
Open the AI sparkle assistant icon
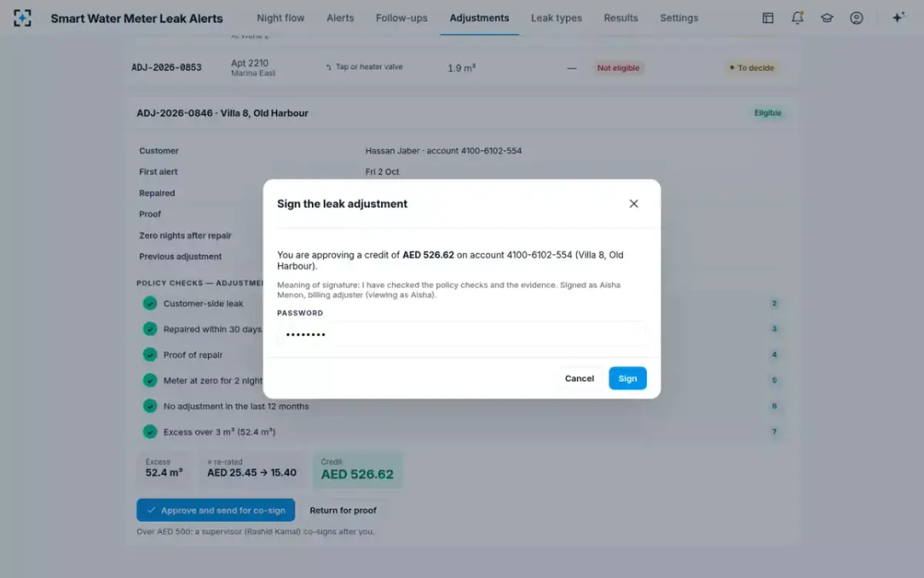(x=898, y=18)
